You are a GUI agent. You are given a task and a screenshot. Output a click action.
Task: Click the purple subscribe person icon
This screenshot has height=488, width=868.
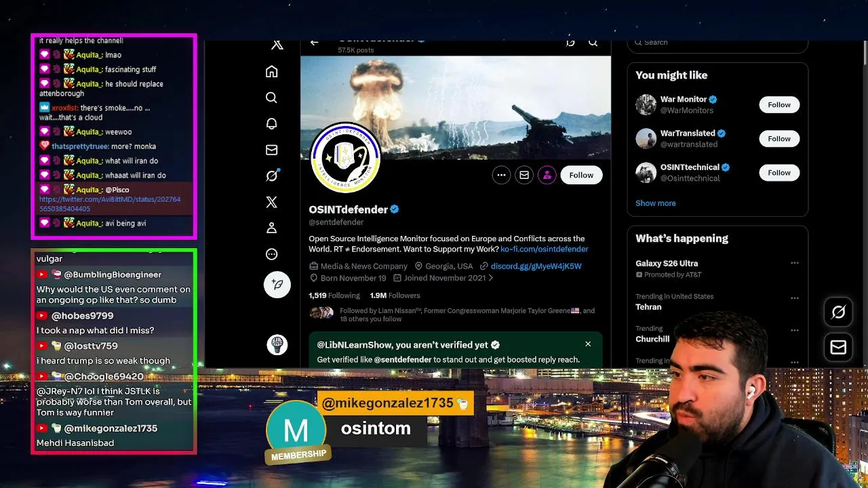click(547, 175)
